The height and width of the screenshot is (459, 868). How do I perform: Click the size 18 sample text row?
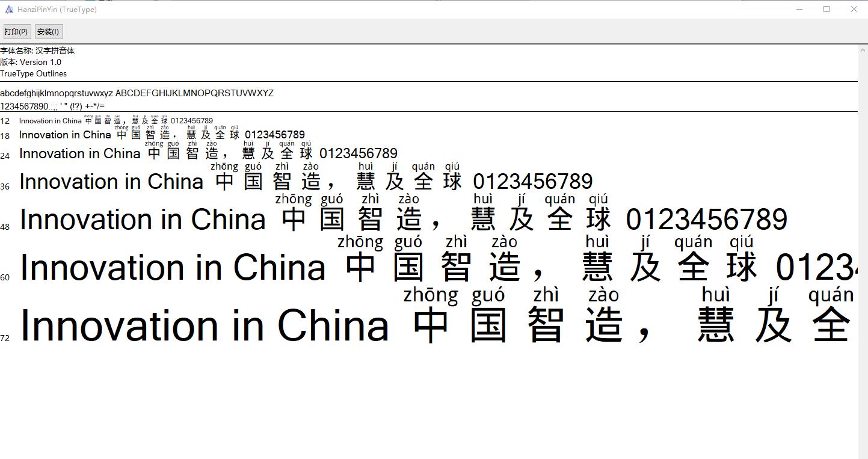(162, 132)
